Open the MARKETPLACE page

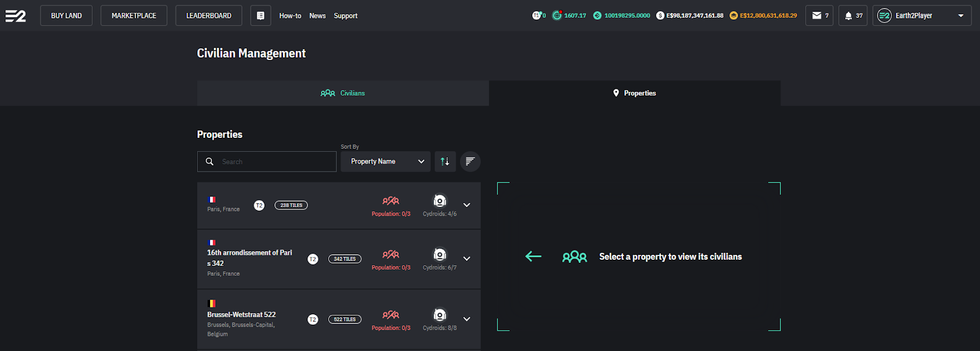[x=134, y=16]
